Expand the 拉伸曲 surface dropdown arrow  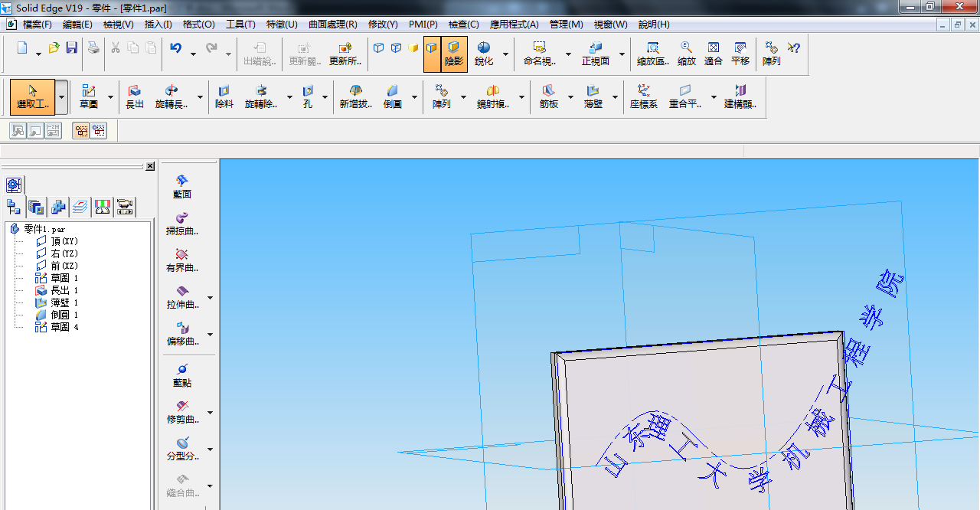[211, 298]
